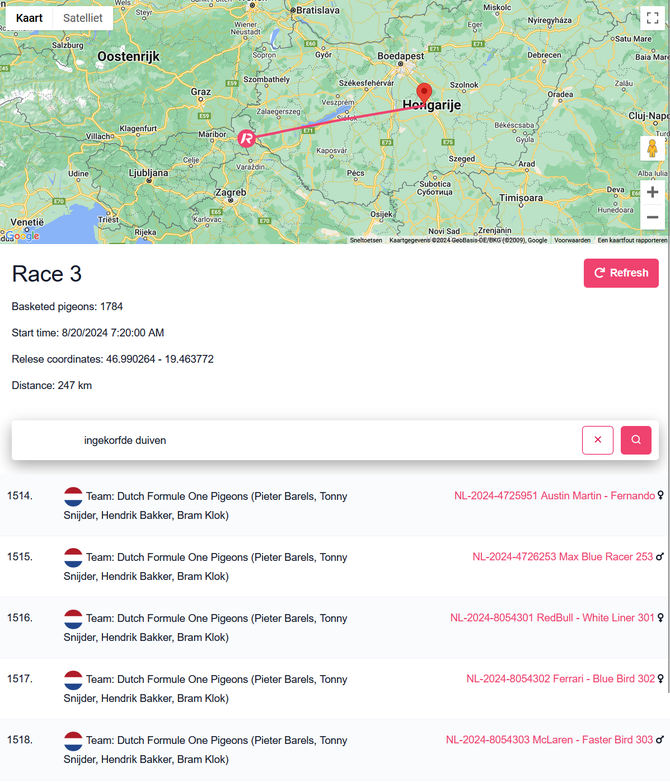Click Basketed pigeons: 1784 text
Image resolution: width=670 pixels, height=782 pixels.
67,306
